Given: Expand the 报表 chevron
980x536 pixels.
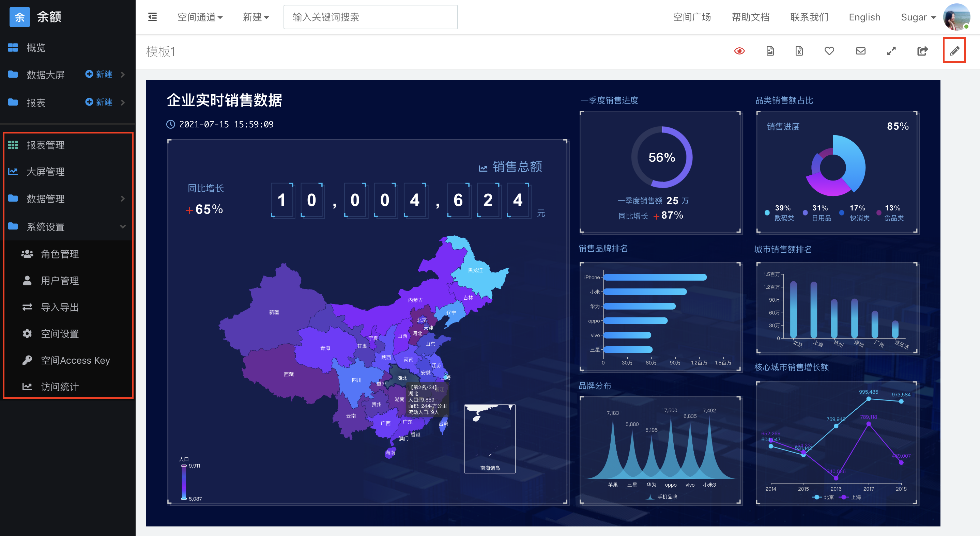Looking at the screenshot, I should (123, 102).
